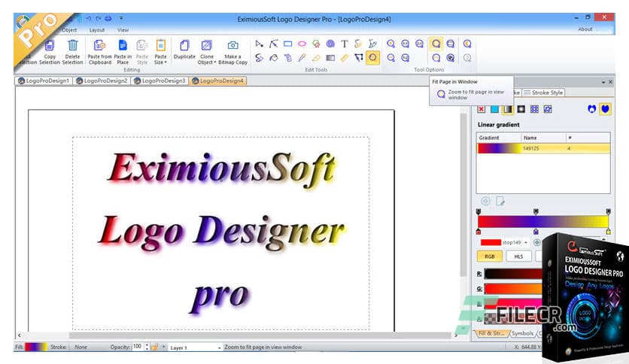Click Make a Bitmap Copy camera icon
Image resolution: width=629 pixels, height=364 pixels.
[232, 45]
